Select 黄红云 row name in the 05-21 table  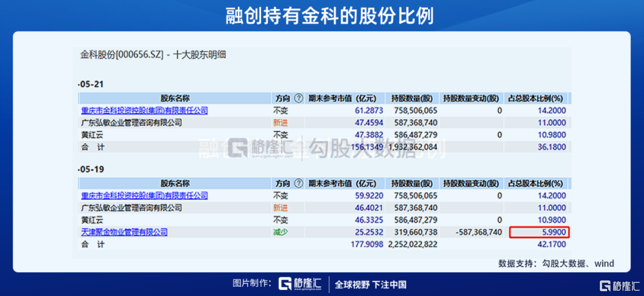pyautogui.click(x=92, y=135)
